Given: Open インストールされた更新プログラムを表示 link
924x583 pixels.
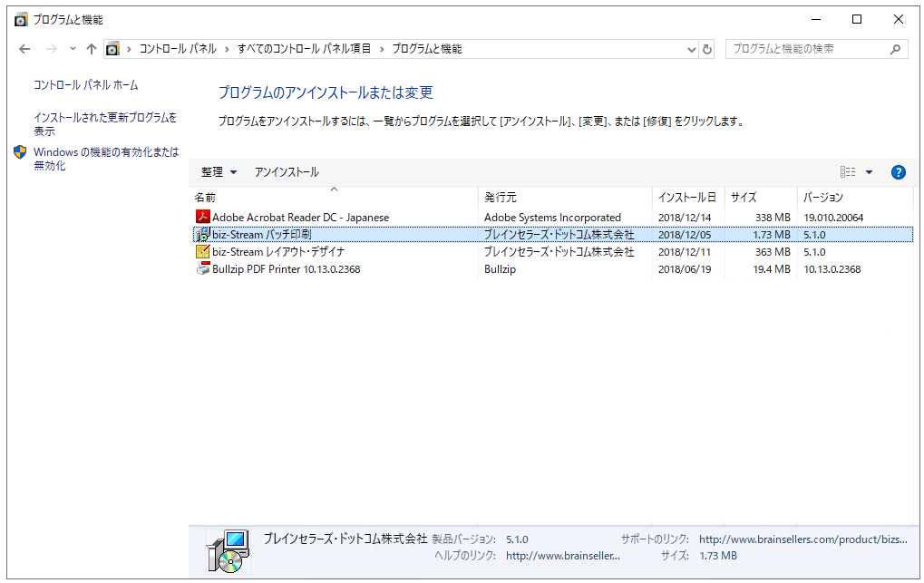Looking at the screenshot, I should click(105, 124).
